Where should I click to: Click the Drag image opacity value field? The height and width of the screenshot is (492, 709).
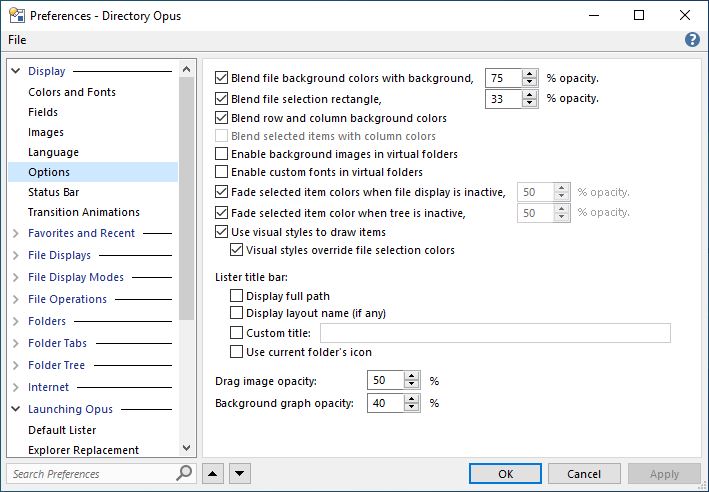(x=385, y=381)
